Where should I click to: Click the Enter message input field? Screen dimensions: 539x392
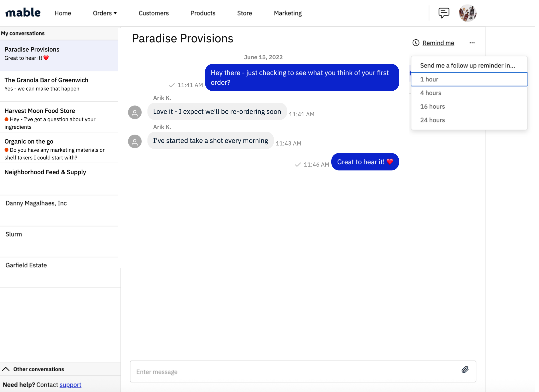coord(303,372)
